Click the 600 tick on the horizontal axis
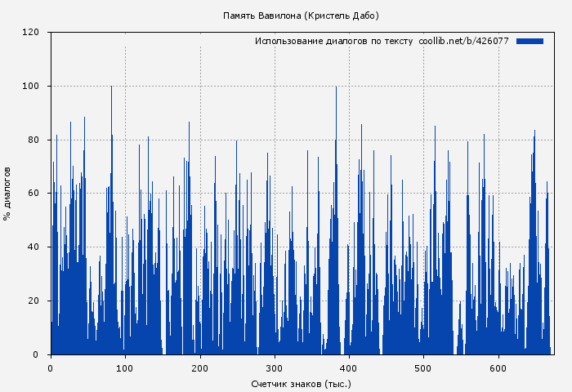572x392 pixels. (x=498, y=368)
